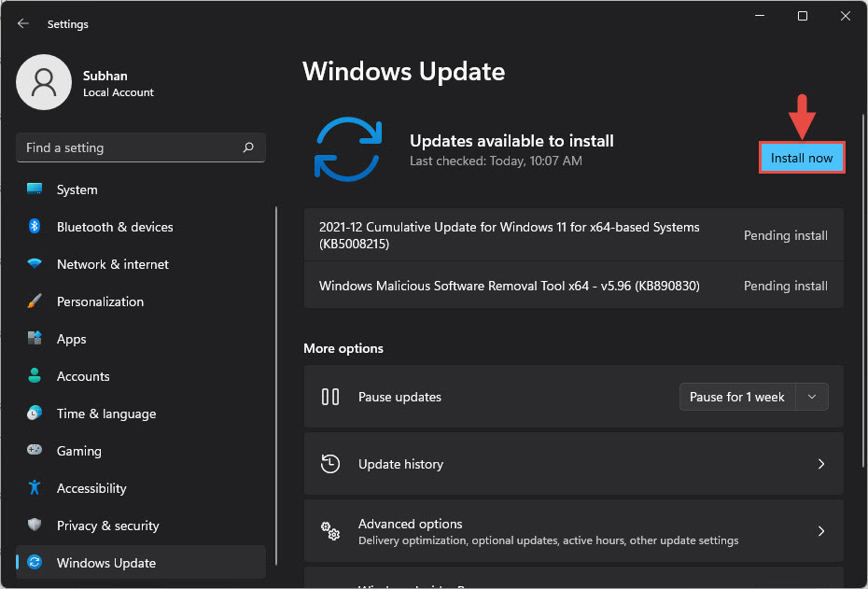868x589 pixels.
Task: Click Updates available to install heading
Action: [511, 141]
